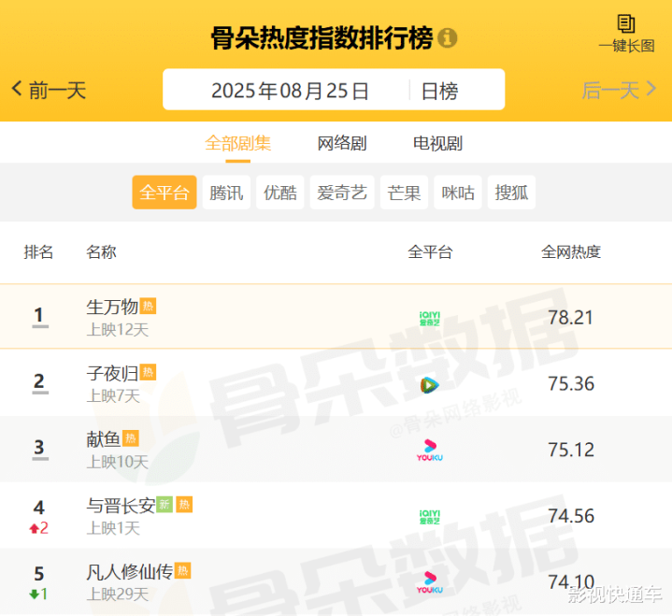Open the drama 子夜归
The width and height of the screenshot is (672, 616).
pyautogui.click(x=112, y=373)
